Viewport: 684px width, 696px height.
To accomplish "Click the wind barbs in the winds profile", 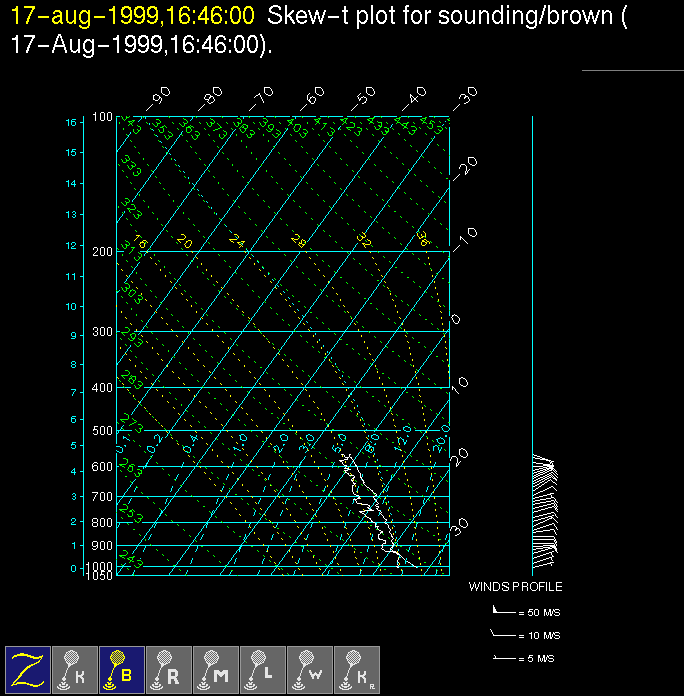I will [x=543, y=505].
